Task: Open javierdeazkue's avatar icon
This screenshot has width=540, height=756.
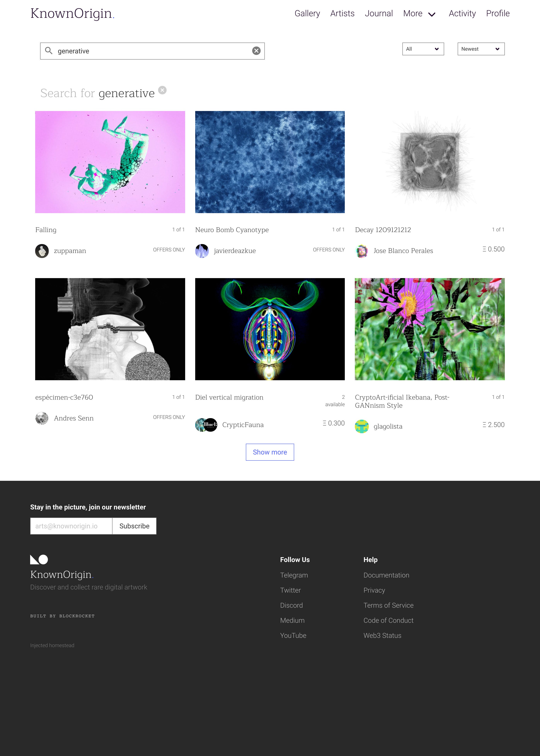Action: tap(202, 251)
